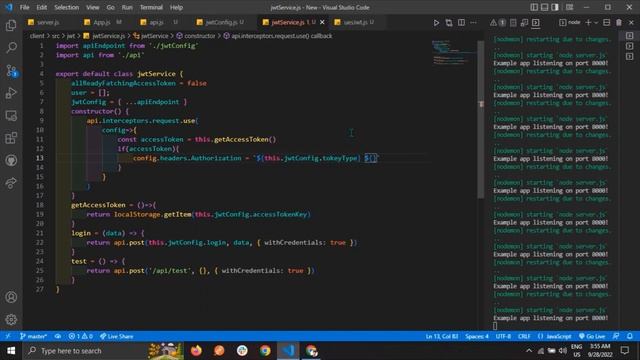The width and height of the screenshot is (640, 360).
Task: Expand the constructor breadcrumb
Action: tap(196, 36)
